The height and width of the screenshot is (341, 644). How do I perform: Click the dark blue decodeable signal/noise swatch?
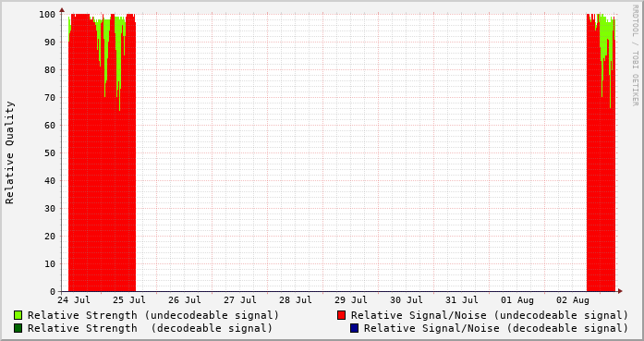pyautogui.click(x=354, y=328)
